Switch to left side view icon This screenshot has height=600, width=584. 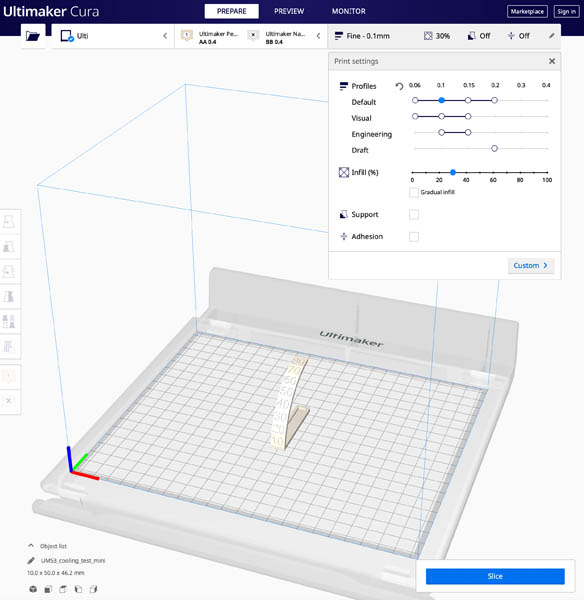click(78, 589)
